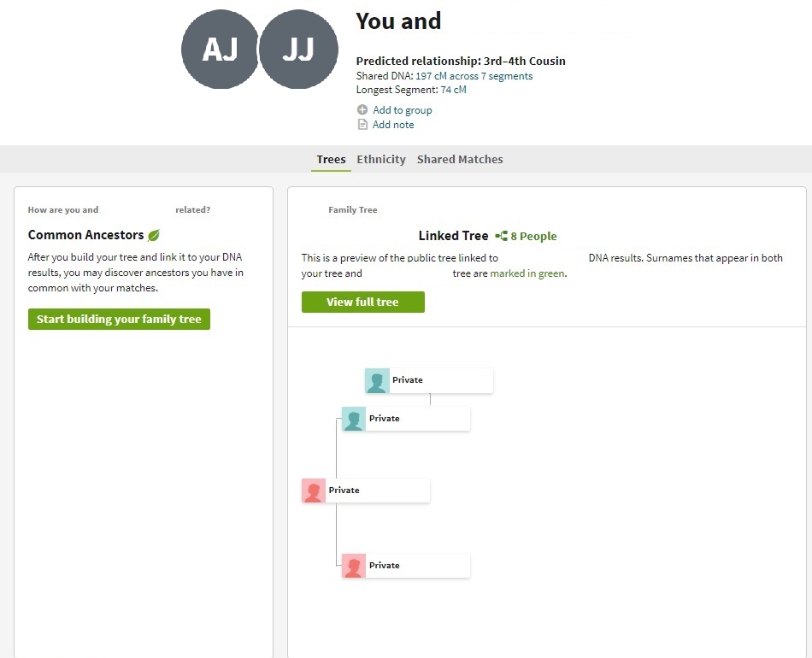
Task: Click the tree icon next to 8 People
Action: point(501,236)
